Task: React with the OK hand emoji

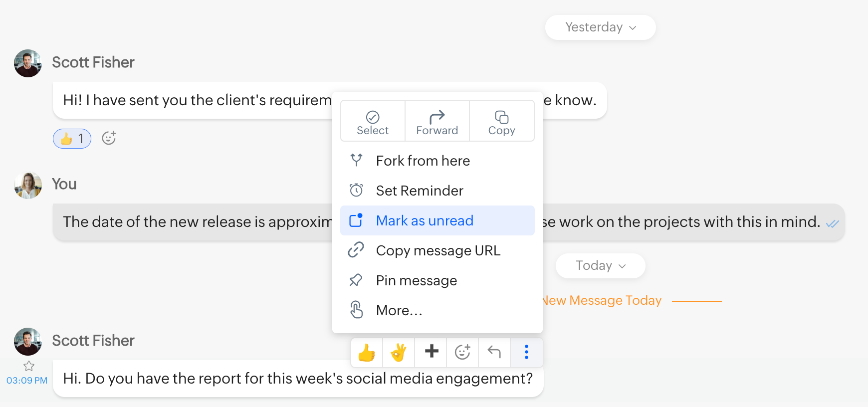Action: click(399, 353)
